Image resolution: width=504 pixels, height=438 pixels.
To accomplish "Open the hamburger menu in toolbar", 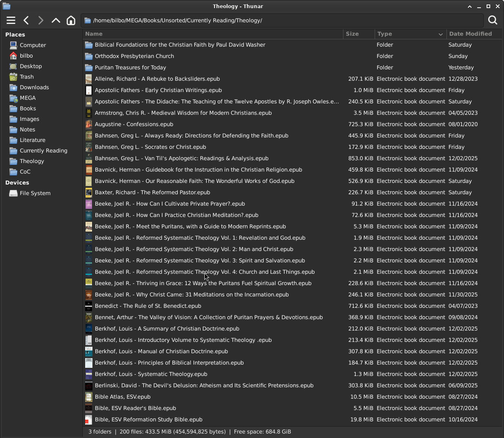I will point(11,20).
